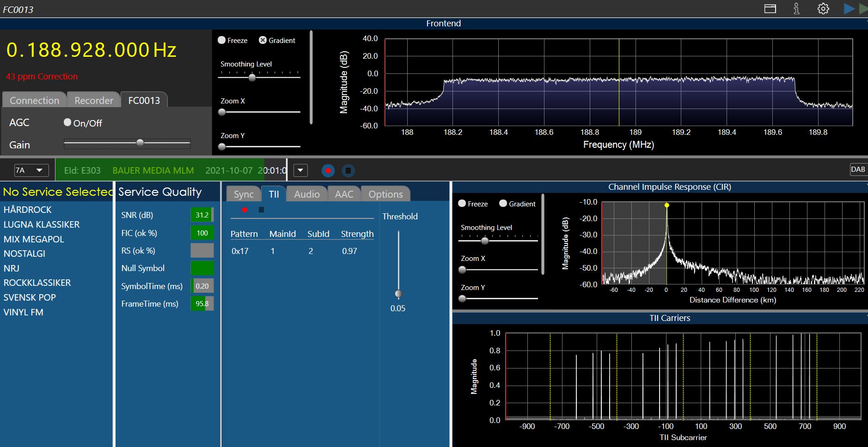This screenshot has width=868, height=447.
Task: Open the settings gear icon
Action: tap(823, 9)
